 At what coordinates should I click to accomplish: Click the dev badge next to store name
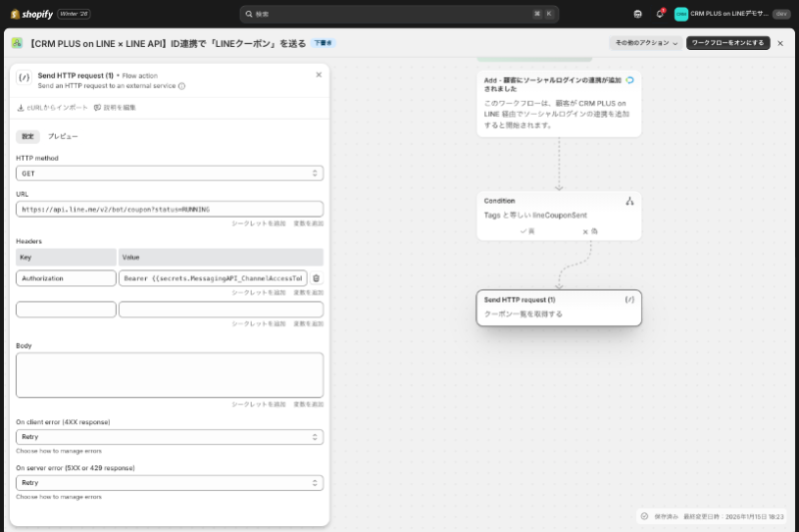tap(781, 14)
